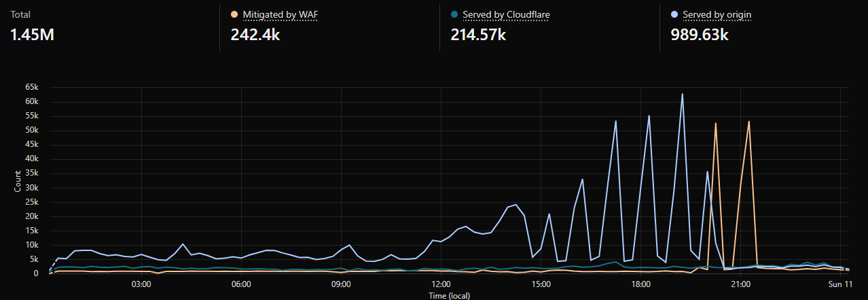Click the Sun 11 axis label

[x=840, y=283]
